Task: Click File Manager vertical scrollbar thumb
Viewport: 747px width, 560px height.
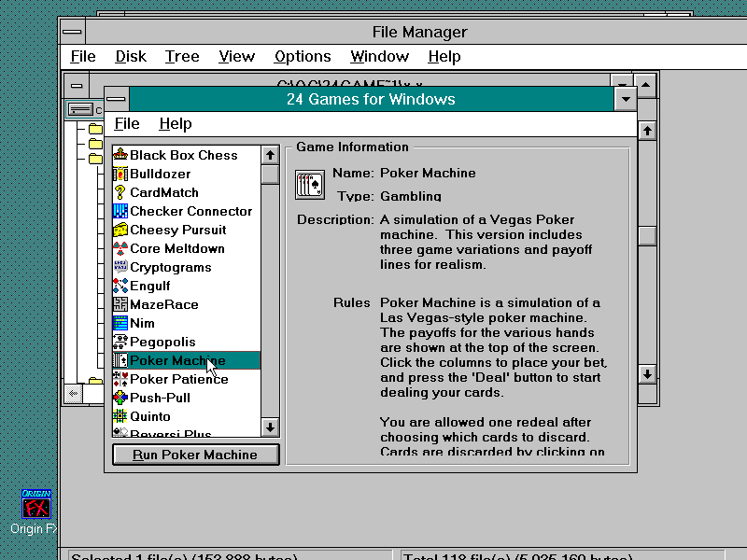Action: tap(647, 236)
